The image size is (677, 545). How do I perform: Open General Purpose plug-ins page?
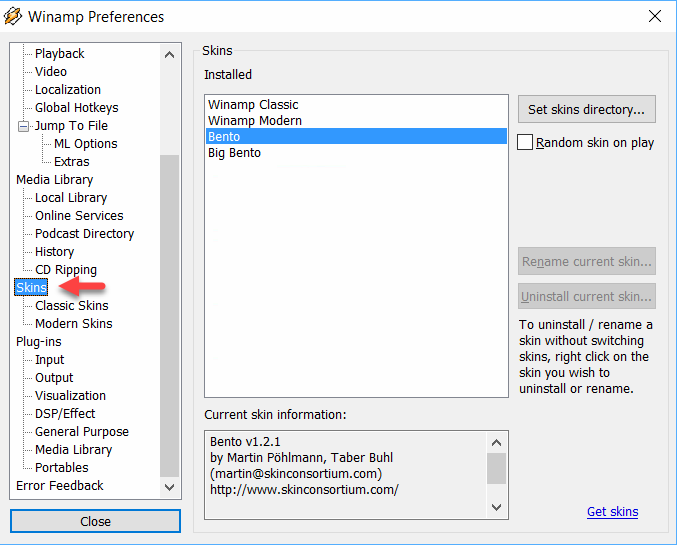pyautogui.click(x=82, y=432)
